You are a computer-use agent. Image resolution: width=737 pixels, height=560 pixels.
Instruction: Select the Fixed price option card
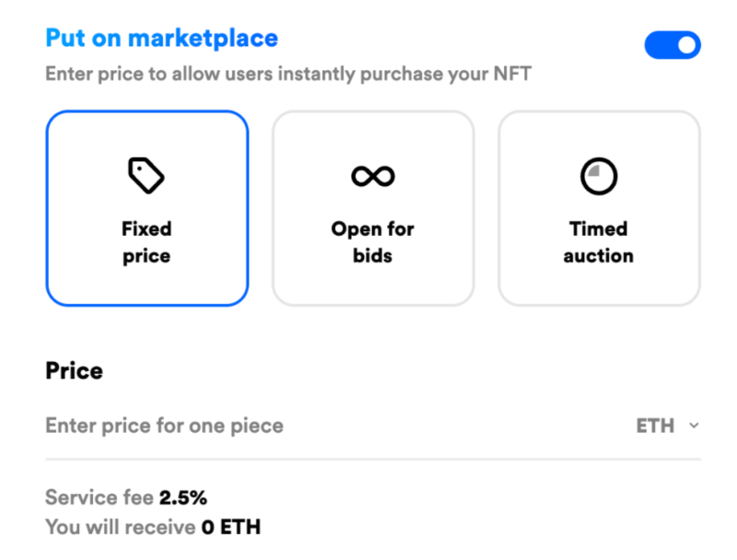pos(147,208)
